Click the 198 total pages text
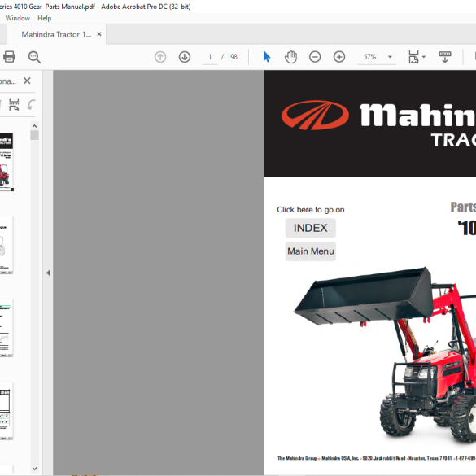The height and width of the screenshot is (476, 476). tap(232, 57)
